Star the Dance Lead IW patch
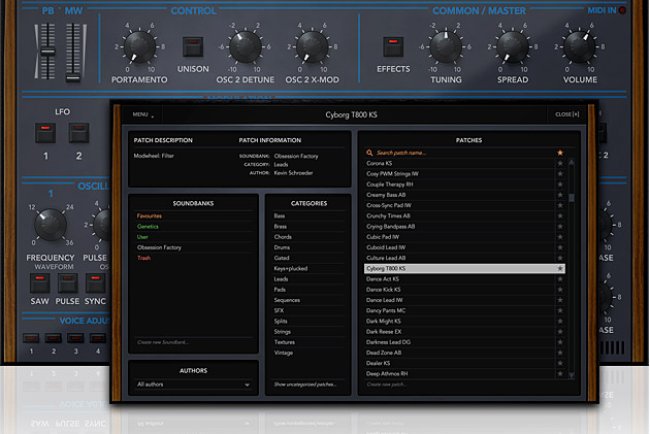 (x=560, y=300)
